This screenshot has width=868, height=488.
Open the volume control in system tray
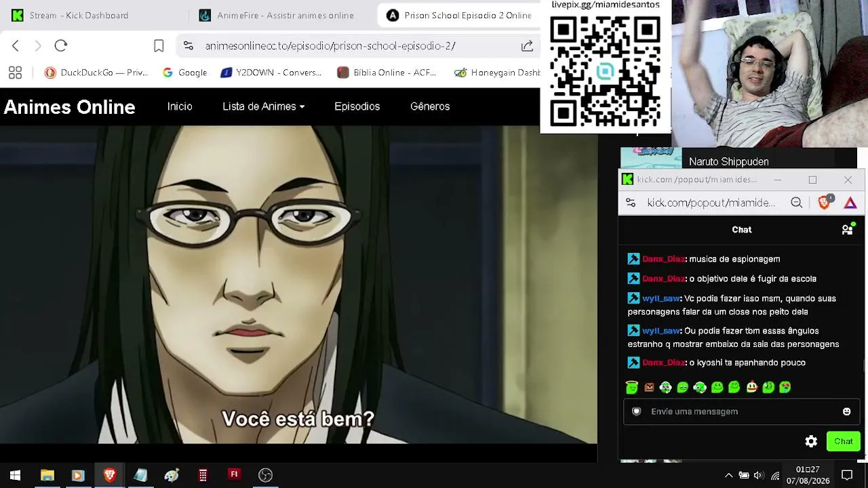pyautogui.click(x=759, y=475)
